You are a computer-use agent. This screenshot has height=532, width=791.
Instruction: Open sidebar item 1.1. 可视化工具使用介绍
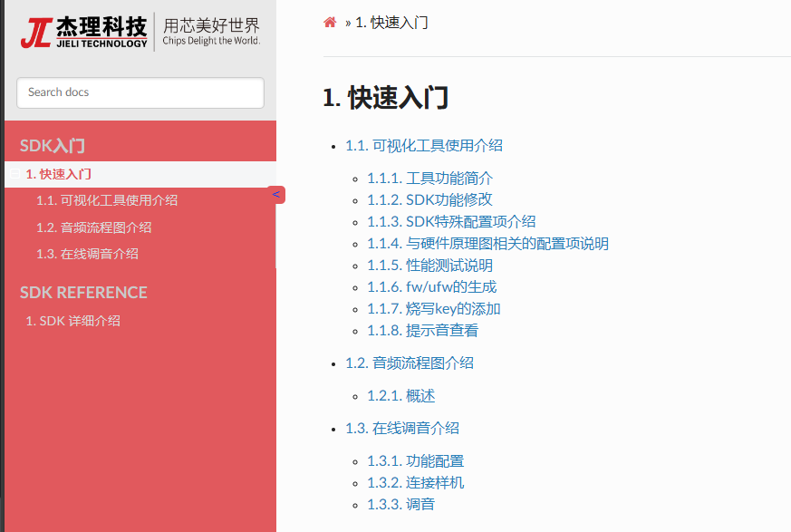(107, 200)
